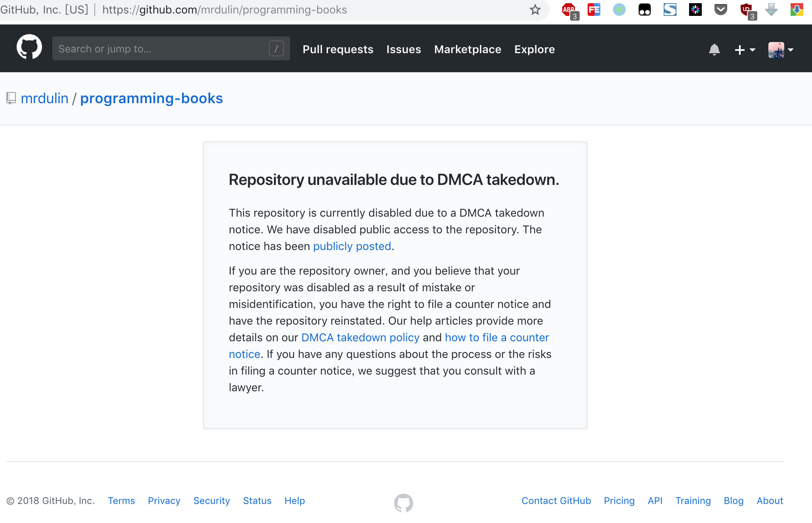Open Pull requests in the navigation
Viewport: 812px width, 523px height.
pyautogui.click(x=338, y=49)
